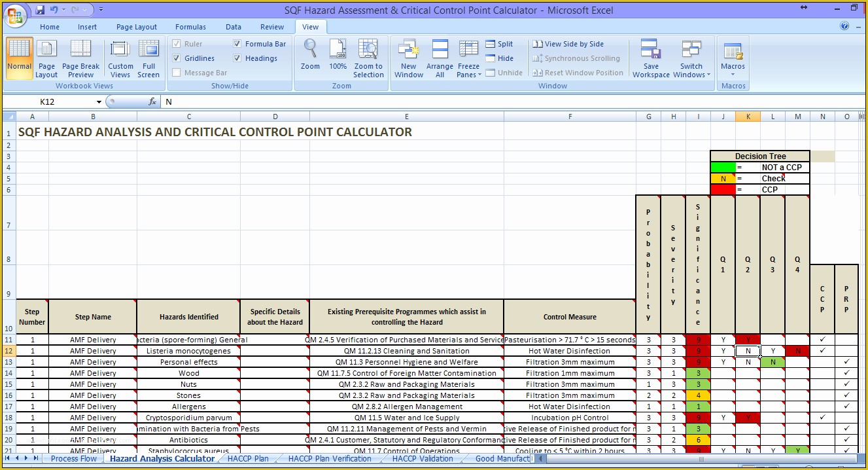
Task: Click the Select All corner box
Action: tap(9, 117)
